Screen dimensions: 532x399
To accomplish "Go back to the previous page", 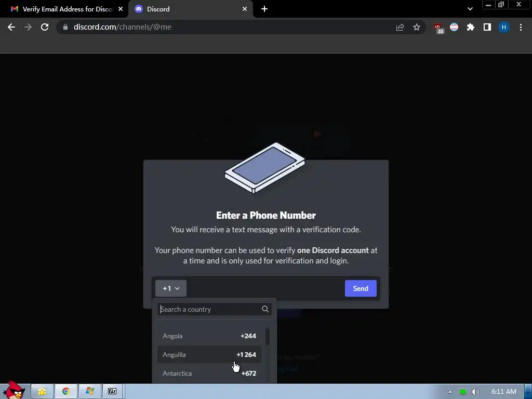I will pyautogui.click(x=11, y=27).
